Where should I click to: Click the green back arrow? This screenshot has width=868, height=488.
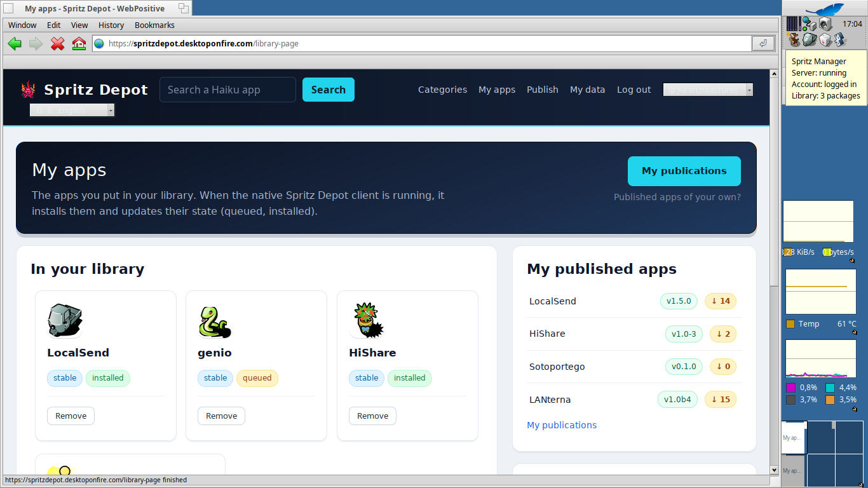[15, 44]
